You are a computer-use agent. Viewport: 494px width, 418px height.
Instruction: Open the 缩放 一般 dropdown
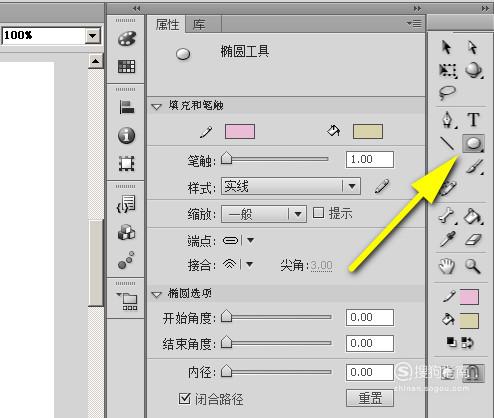click(264, 214)
